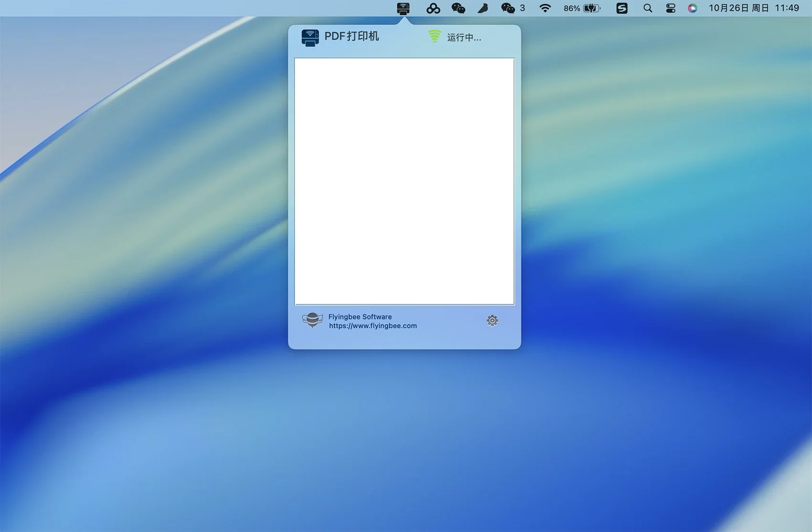Click the 运行中... status label

(x=464, y=37)
